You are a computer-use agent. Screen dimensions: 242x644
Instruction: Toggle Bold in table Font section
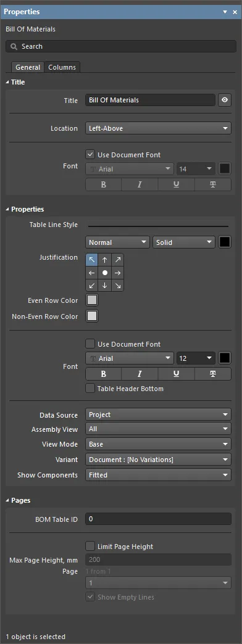104,374
